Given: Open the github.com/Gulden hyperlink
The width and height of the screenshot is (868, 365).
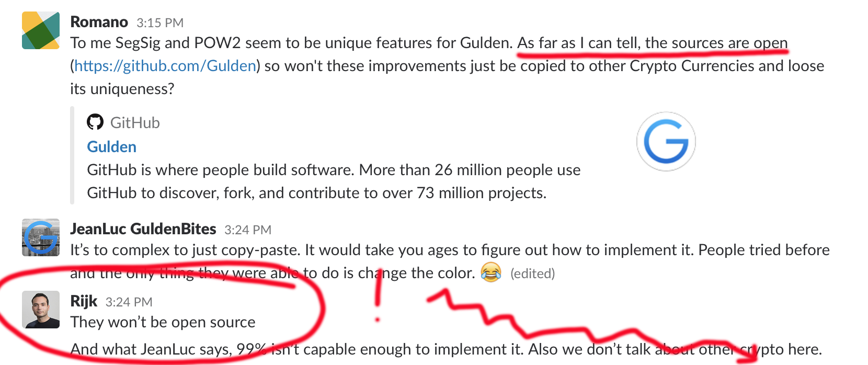Looking at the screenshot, I should [x=165, y=66].
